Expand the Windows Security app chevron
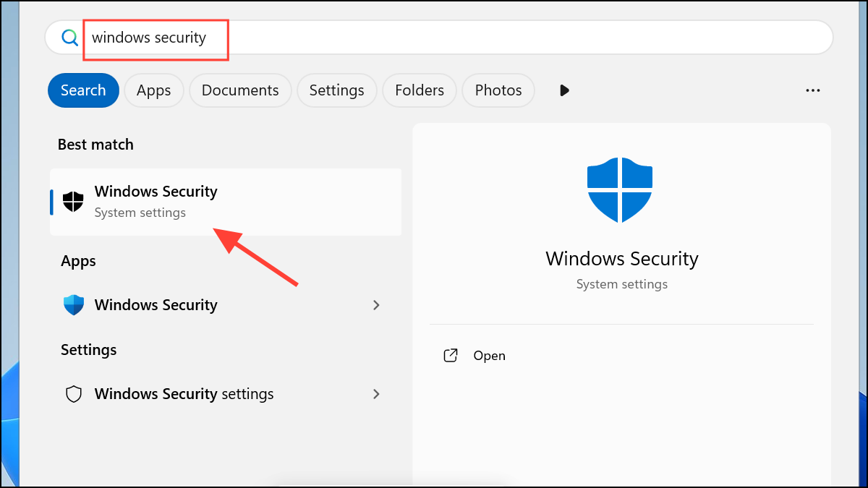The image size is (868, 488). click(376, 305)
